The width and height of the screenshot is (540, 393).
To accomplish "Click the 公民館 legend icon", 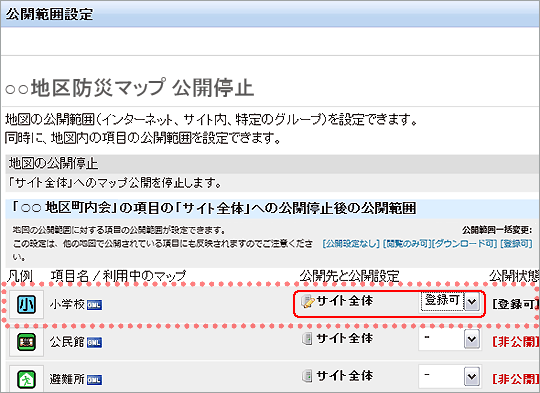I will click(x=27, y=342).
